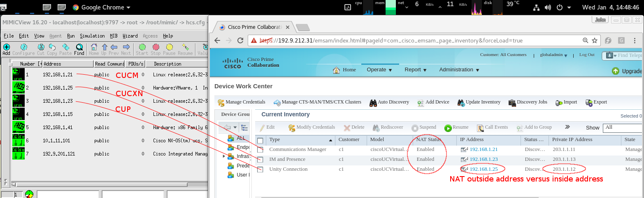The height and width of the screenshot is (198, 644).
Task: Click Manage CTS-MAN/TMS/CTX Clusters button
Action: pos(317,102)
